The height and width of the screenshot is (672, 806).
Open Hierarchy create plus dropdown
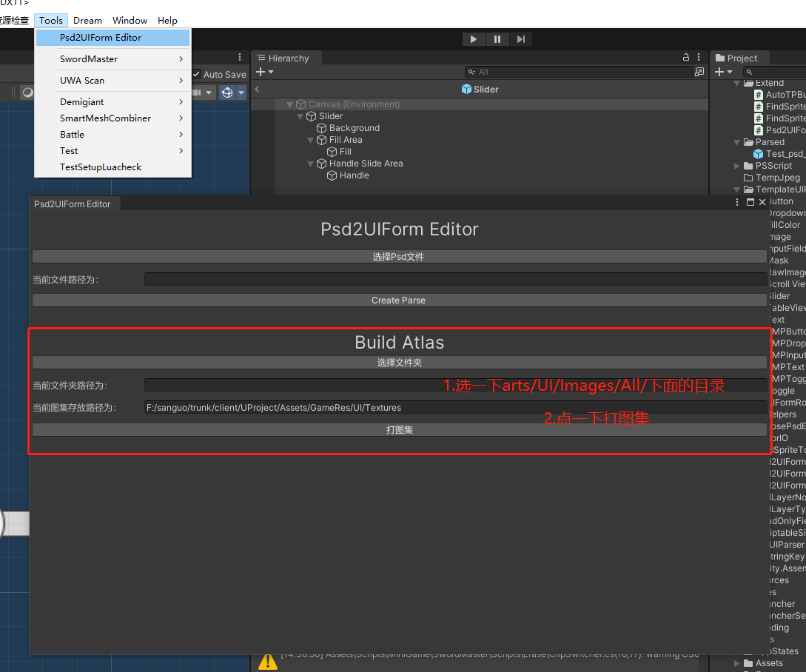point(264,72)
